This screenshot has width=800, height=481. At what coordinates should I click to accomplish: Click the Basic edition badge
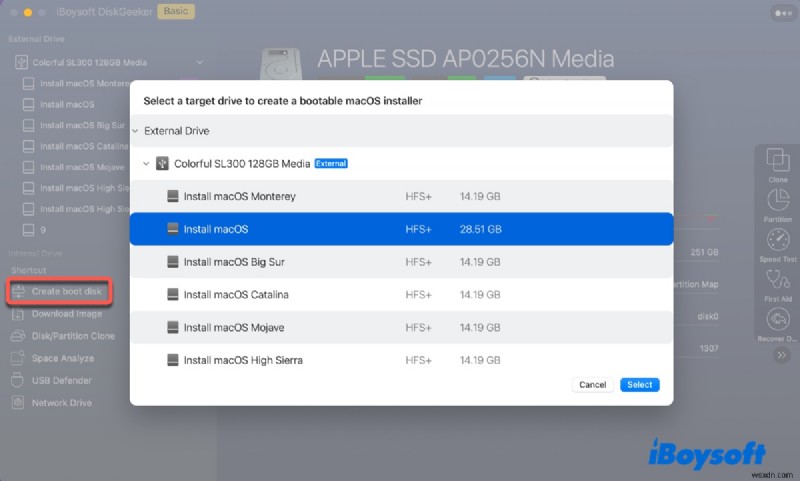point(176,11)
